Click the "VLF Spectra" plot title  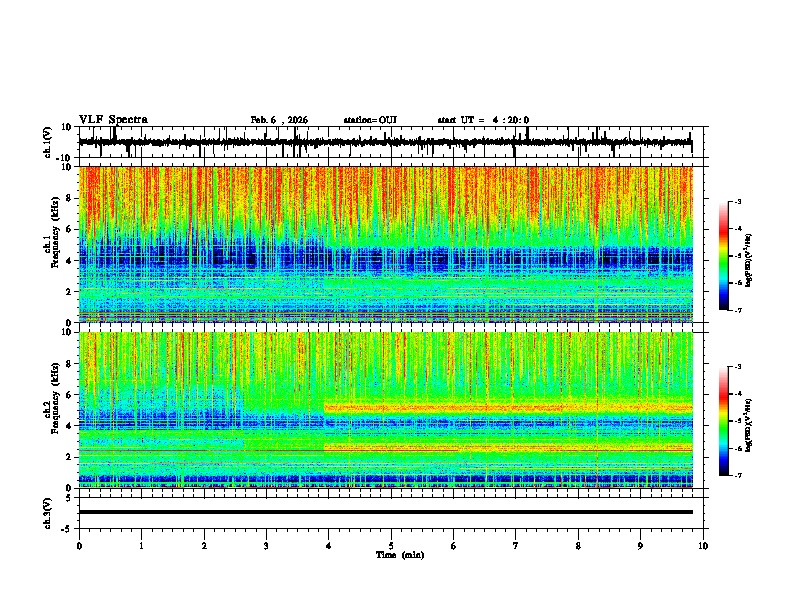point(113,120)
